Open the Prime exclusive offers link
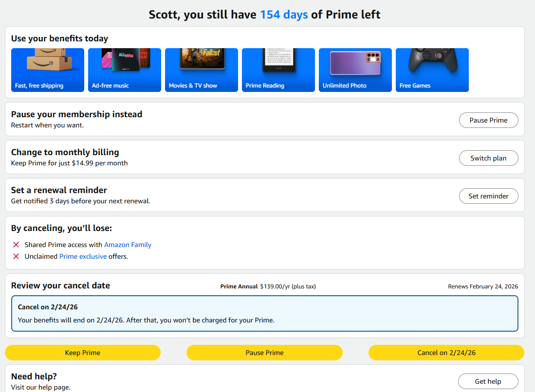This screenshot has width=535, height=392. (x=83, y=256)
